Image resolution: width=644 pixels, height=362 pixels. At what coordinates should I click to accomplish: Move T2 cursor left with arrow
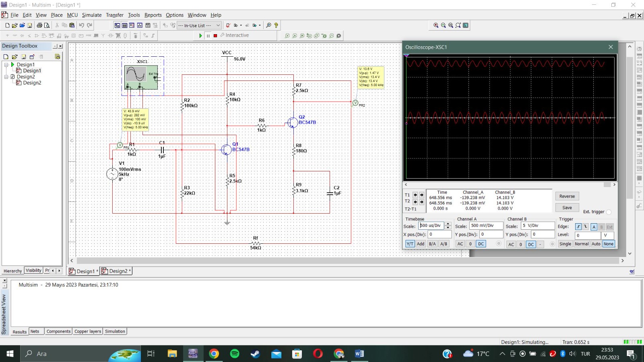pyautogui.click(x=415, y=202)
